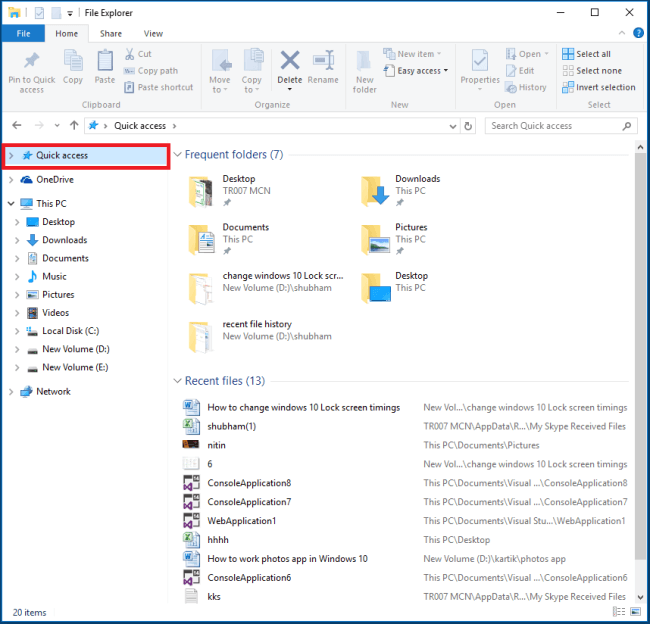Image resolution: width=650 pixels, height=624 pixels.
Task: Select the kks recent file
Action: 214,597
